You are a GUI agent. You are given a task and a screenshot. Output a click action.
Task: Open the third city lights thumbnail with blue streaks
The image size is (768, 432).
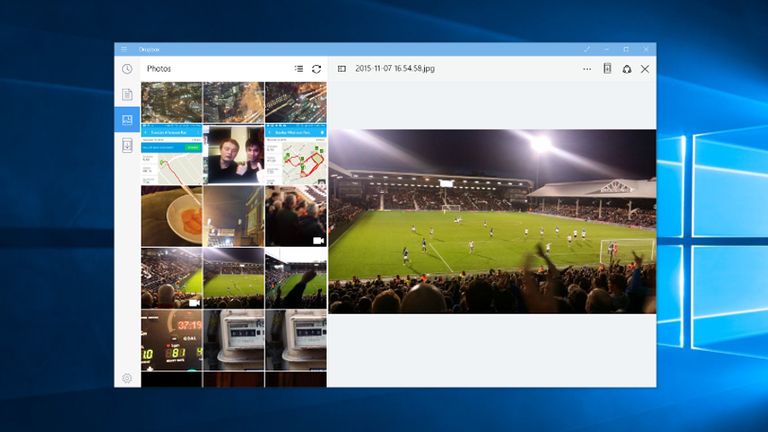[296, 102]
